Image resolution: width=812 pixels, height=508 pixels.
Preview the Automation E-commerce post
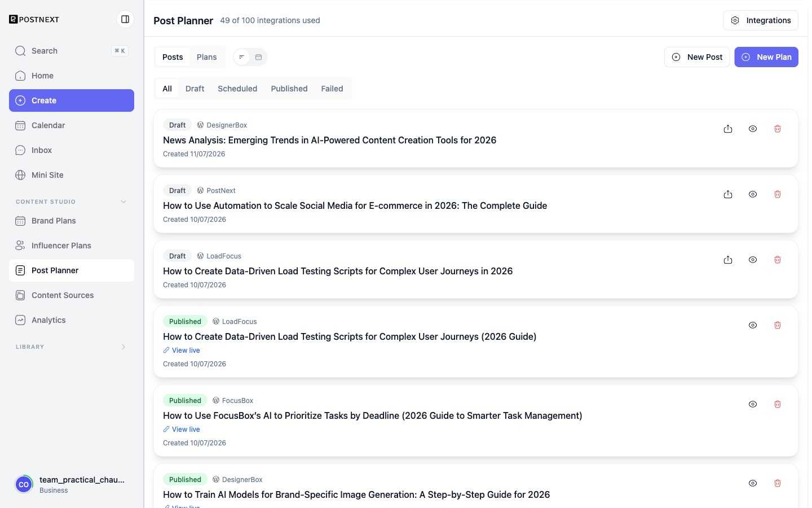point(753,194)
